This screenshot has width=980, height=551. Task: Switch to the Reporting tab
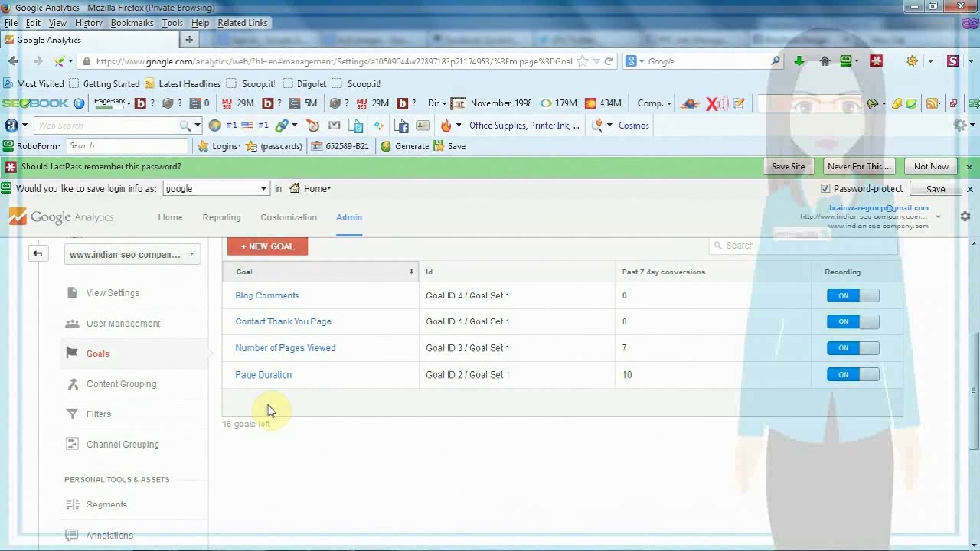click(x=221, y=217)
